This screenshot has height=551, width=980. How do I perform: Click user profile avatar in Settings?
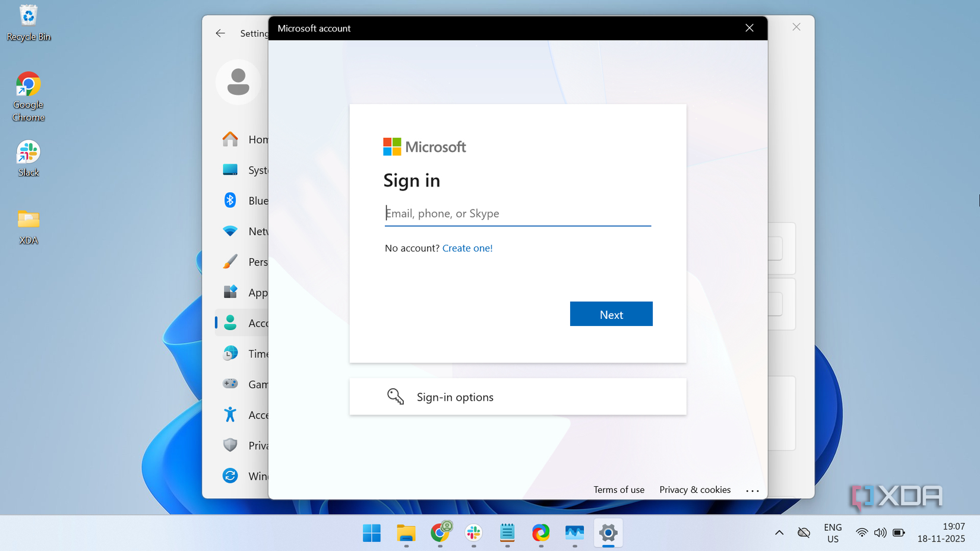[238, 82]
